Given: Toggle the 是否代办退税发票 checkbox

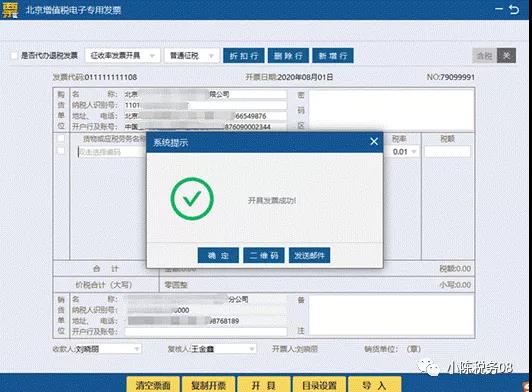Looking at the screenshot, I should [14, 56].
